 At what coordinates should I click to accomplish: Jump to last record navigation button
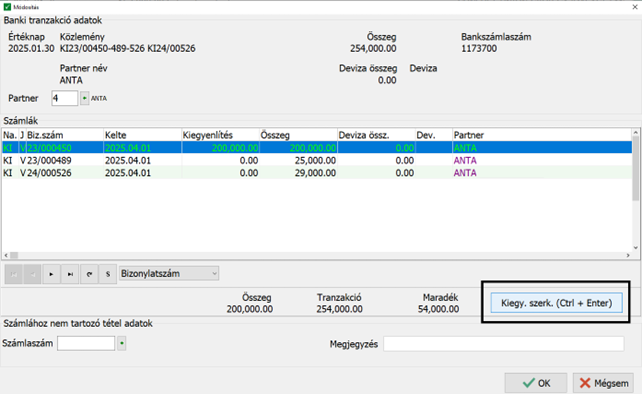[x=70, y=274]
